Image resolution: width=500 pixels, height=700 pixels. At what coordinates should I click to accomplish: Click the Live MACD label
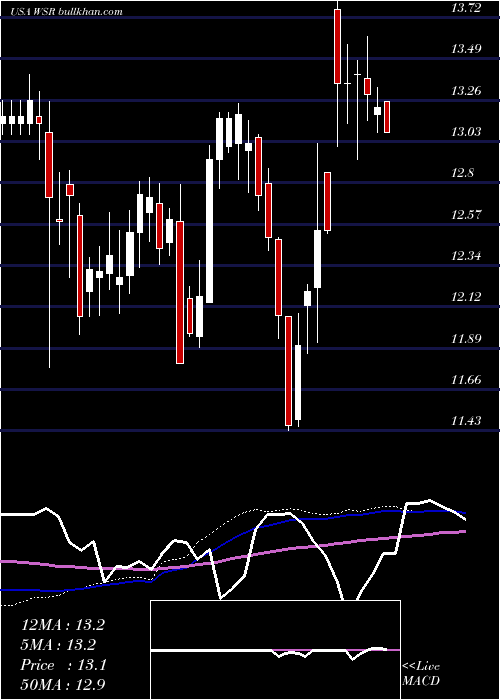pyautogui.click(x=421, y=673)
